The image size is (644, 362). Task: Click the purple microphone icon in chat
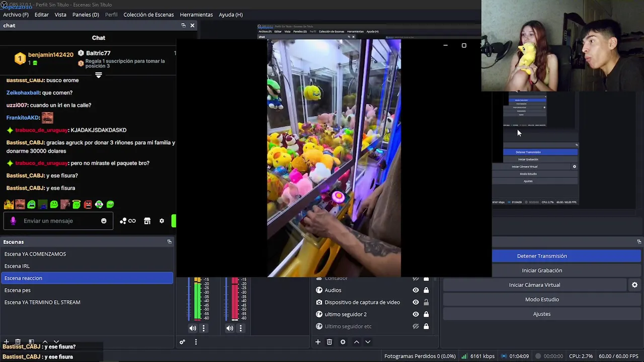[13, 221]
